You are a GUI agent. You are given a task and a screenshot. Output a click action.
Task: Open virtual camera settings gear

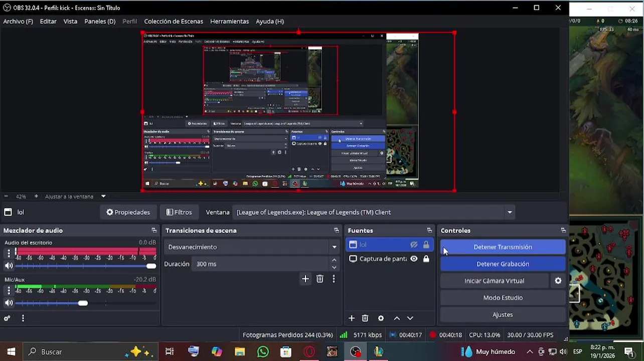(x=558, y=281)
